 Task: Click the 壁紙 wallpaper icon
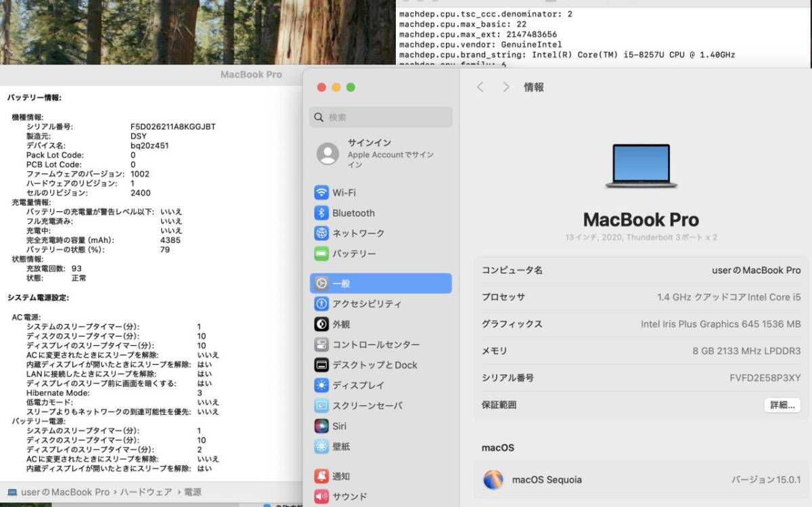[x=321, y=446]
